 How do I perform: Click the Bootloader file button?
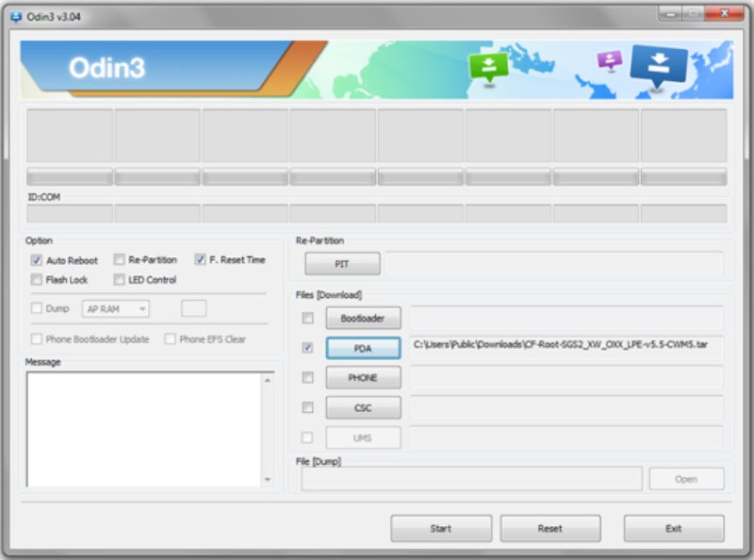point(363,319)
